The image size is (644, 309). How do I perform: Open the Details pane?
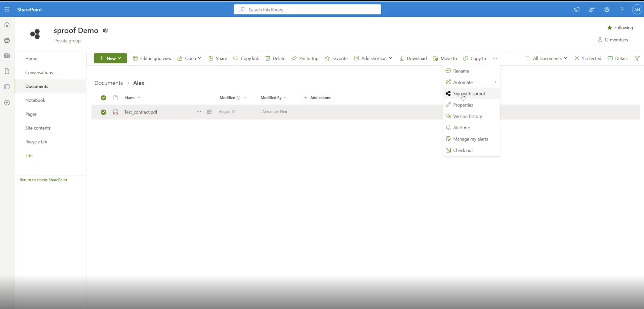(x=618, y=58)
